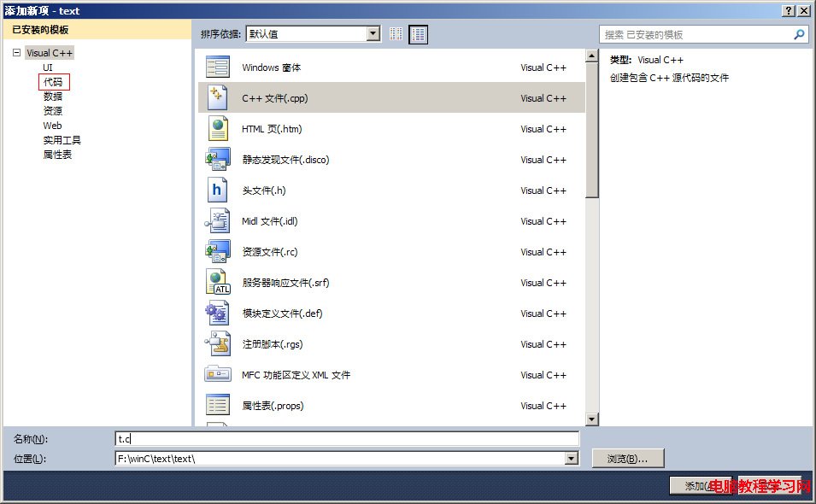Click the 资源文件(.rc) icon
Screen dimensions: 816x504
(x=218, y=251)
